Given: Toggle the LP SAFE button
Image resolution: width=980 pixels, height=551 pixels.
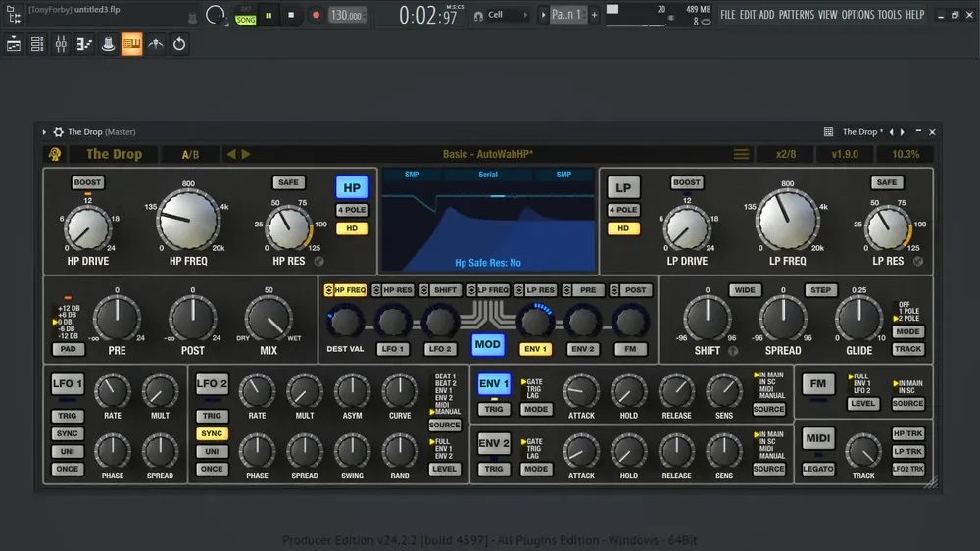Looking at the screenshot, I should coord(886,182).
